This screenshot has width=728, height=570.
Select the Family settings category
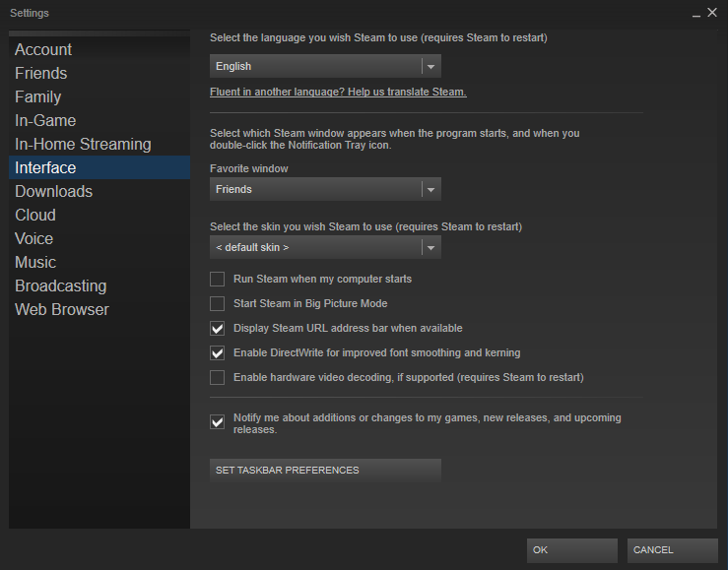(99, 96)
